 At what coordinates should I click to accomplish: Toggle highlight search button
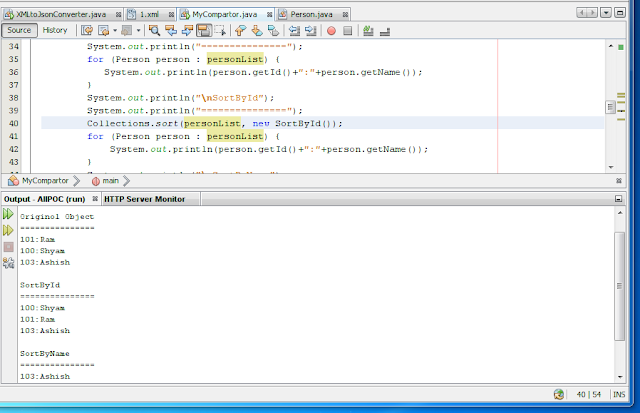[204, 31]
